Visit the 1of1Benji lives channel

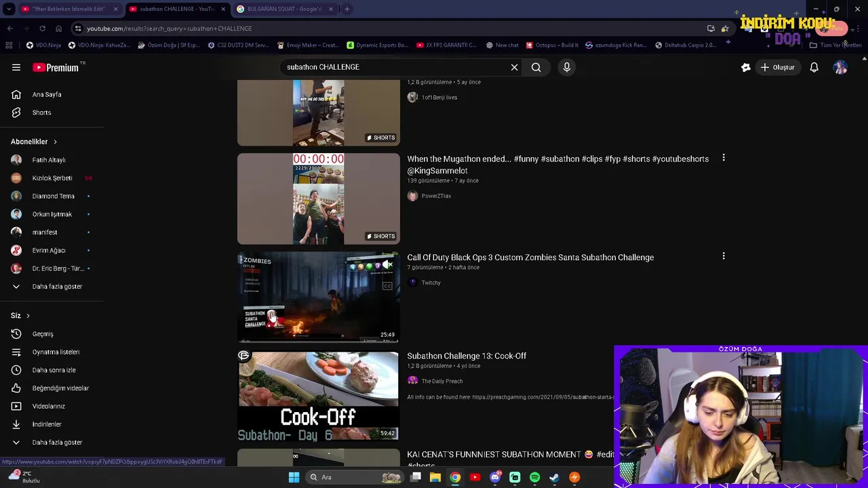(x=439, y=98)
